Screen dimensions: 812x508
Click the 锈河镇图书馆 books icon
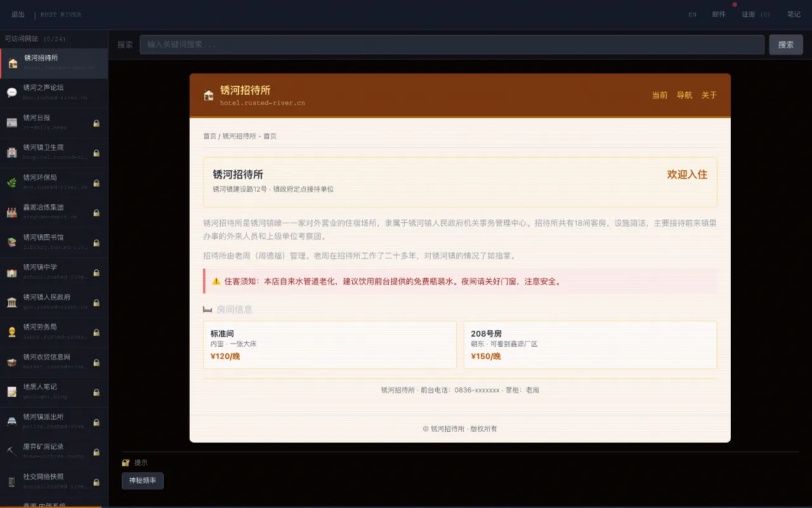click(x=12, y=242)
